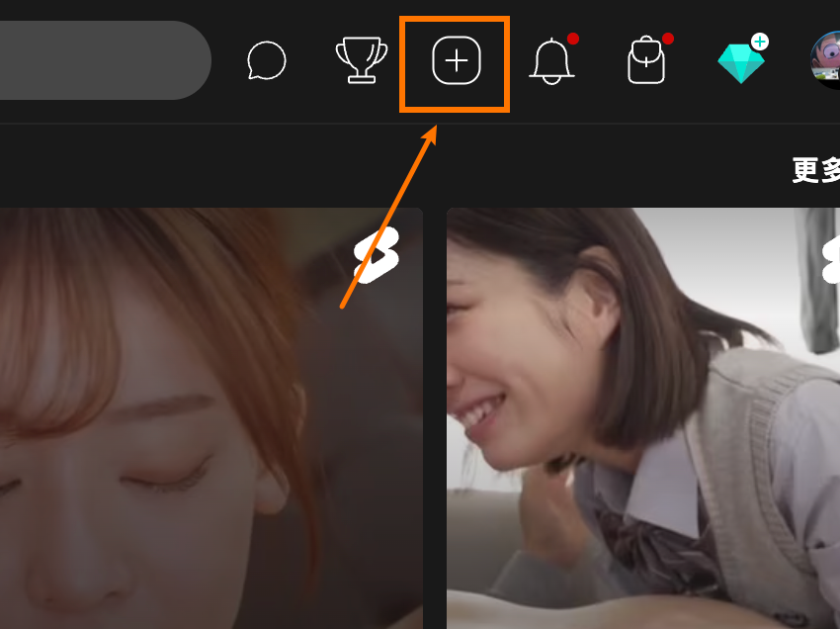Open the profile avatar menu
840x629 pixels.
826,60
